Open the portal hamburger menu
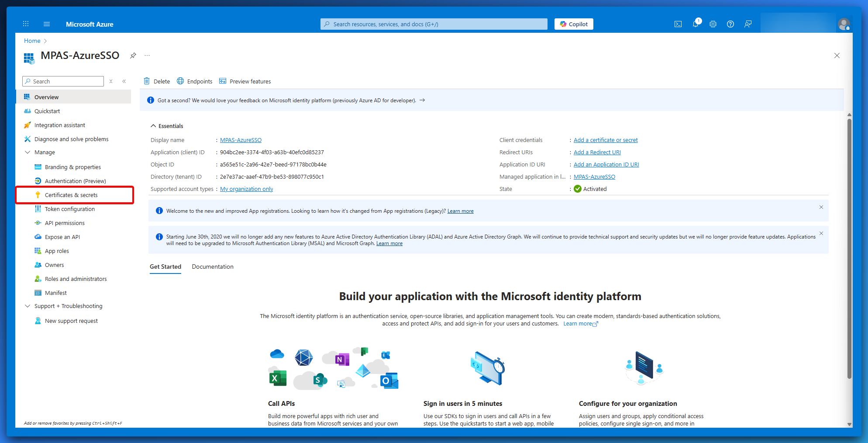The height and width of the screenshot is (443, 868). (x=47, y=24)
